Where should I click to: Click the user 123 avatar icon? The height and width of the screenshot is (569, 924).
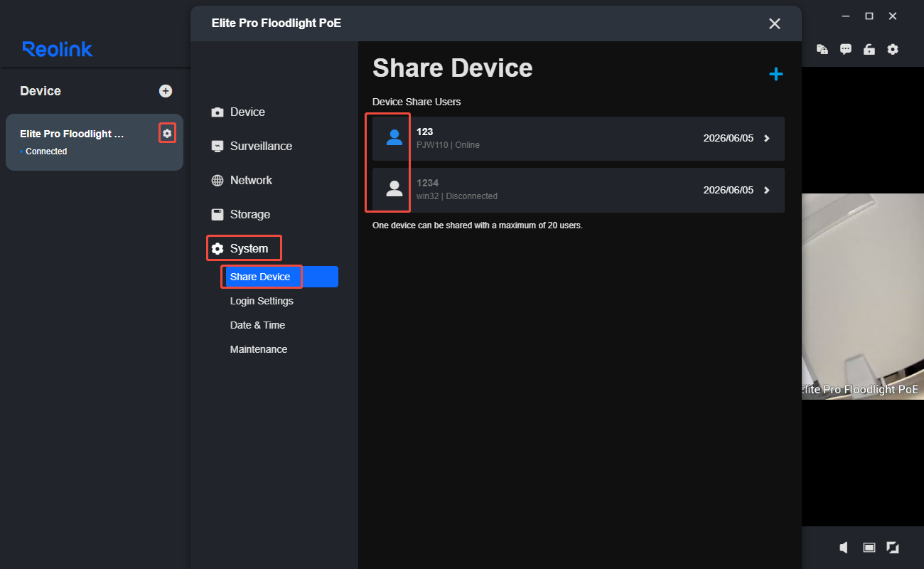(x=394, y=138)
